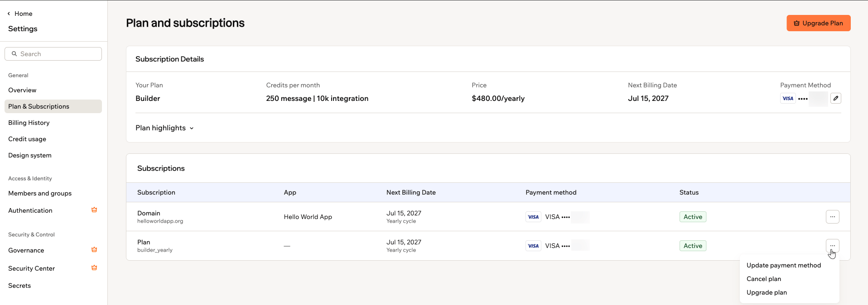Choose Update payment method from the menu
Screen dimensions: 868x305
(x=784, y=265)
